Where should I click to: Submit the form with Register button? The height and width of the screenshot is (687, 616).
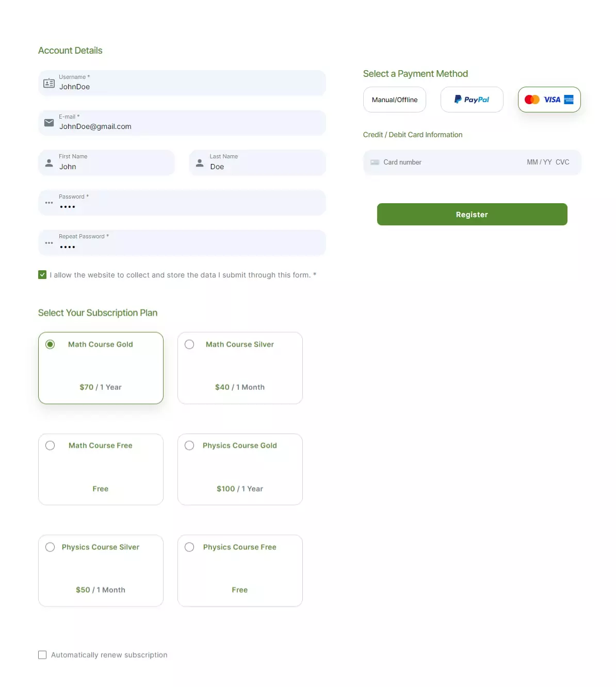[x=472, y=215]
